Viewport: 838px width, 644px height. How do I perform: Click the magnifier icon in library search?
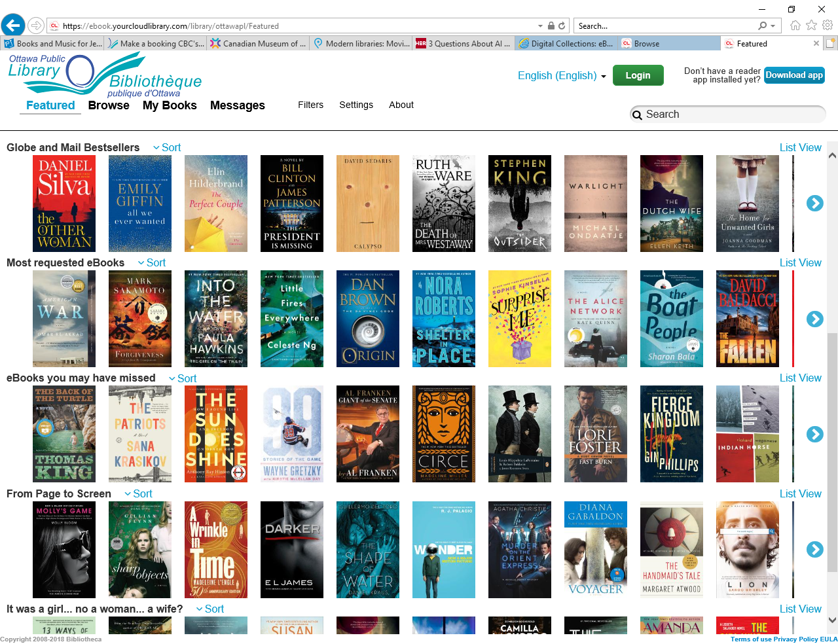pyautogui.click(x=637, y=115)
